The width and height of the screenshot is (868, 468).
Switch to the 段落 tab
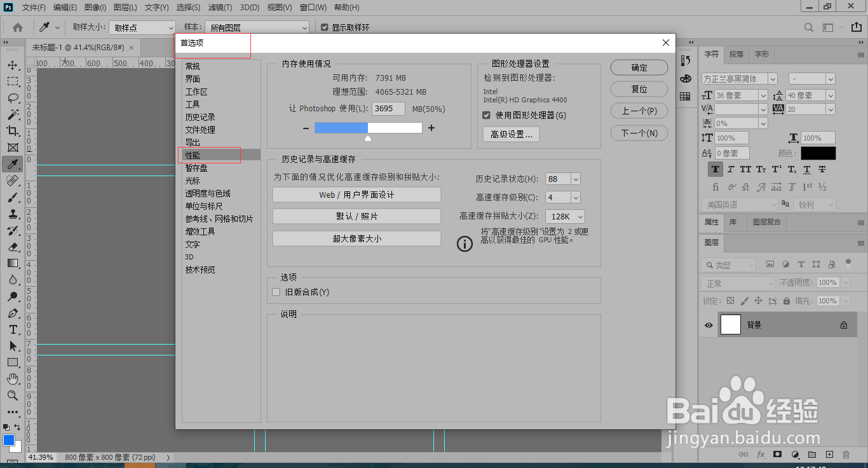(x=736, y=54)
